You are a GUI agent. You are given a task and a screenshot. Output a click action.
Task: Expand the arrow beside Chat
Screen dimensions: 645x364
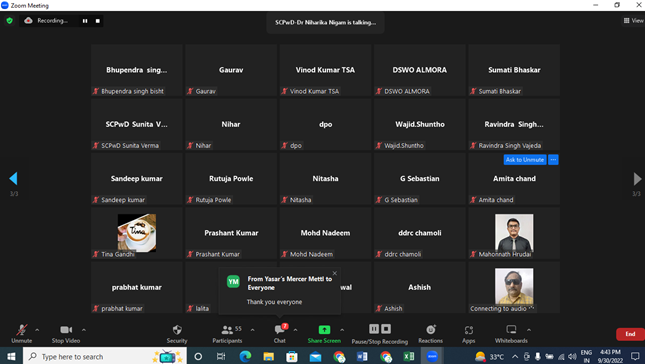pyautogui.click(x=295, y=330)
